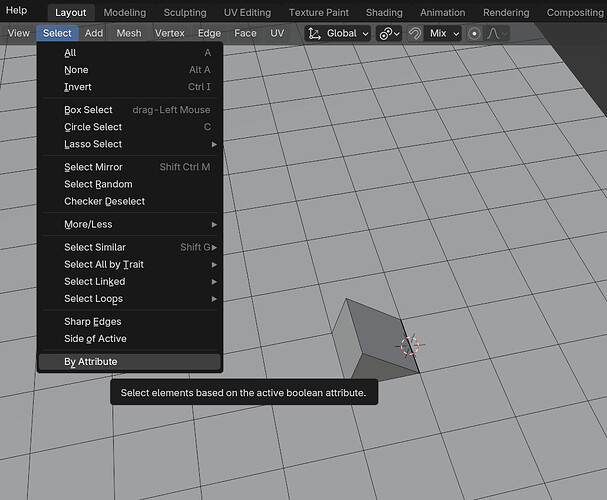
Task: Open the pivot point selector dropdown
Action: coord(389,34)
